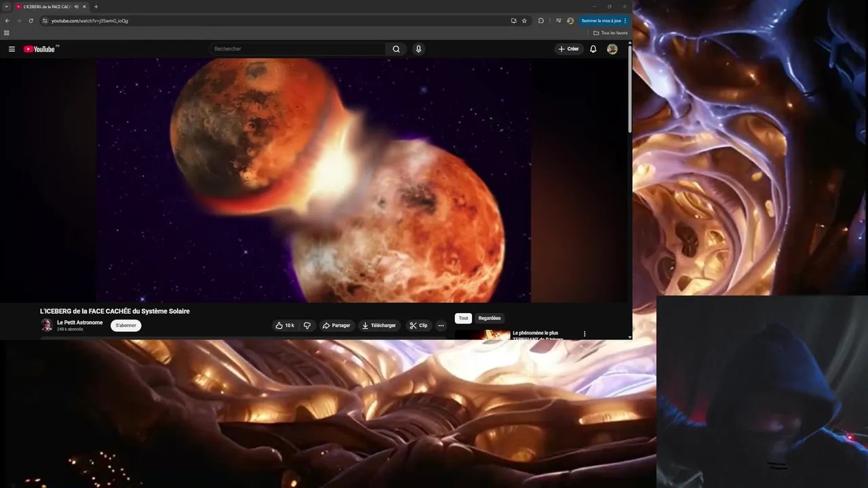Focus the Rechercher search field
This screenshot has width=868, height=488.
298,49
